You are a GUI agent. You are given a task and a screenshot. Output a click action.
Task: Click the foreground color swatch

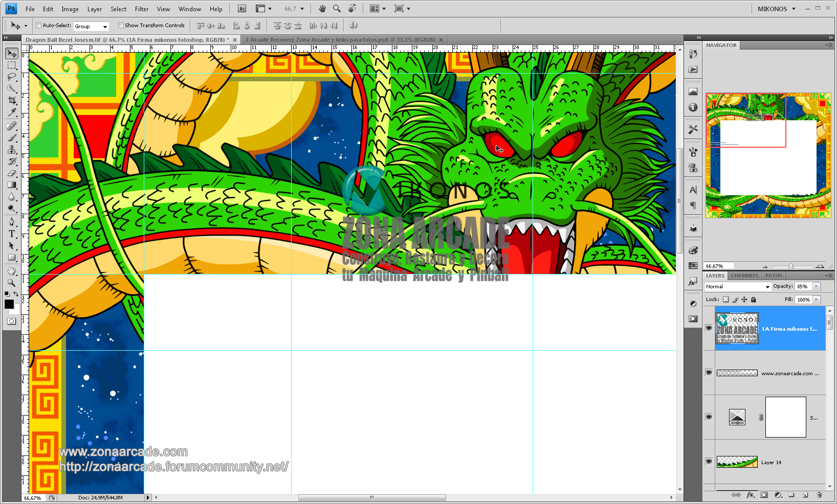9,304
